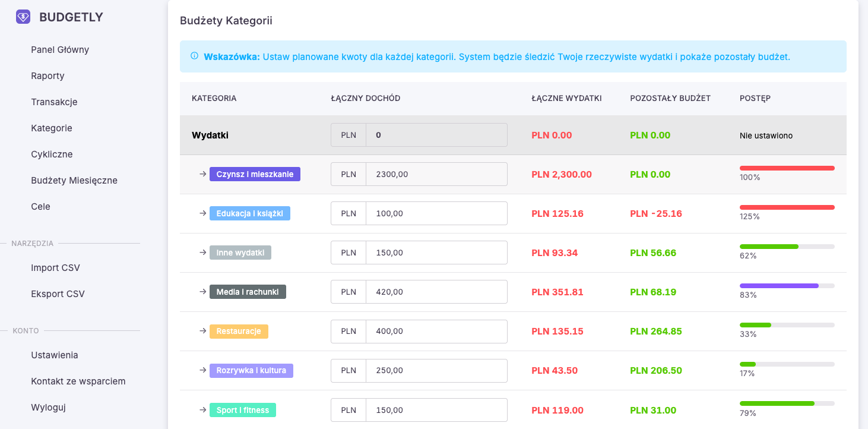
Task: Click the Nie ustawiono status text
Action: [766, 135]
